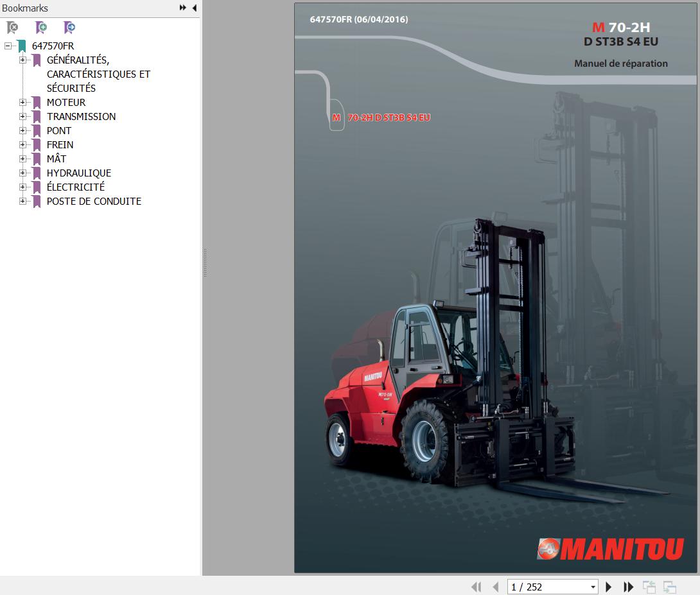The image size is (700, 595).
Task: Click the go-to bookmark arrow icon
Action: pos(69,28)
